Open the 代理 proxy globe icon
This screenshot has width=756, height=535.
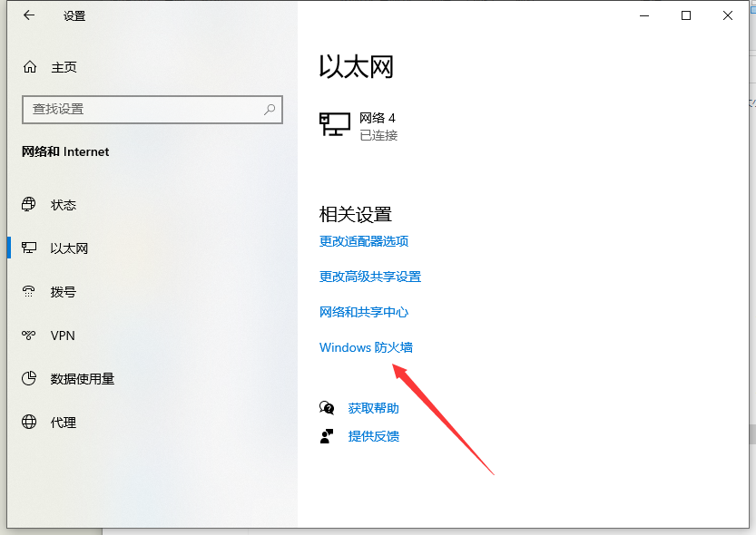(x=30, y=423)
